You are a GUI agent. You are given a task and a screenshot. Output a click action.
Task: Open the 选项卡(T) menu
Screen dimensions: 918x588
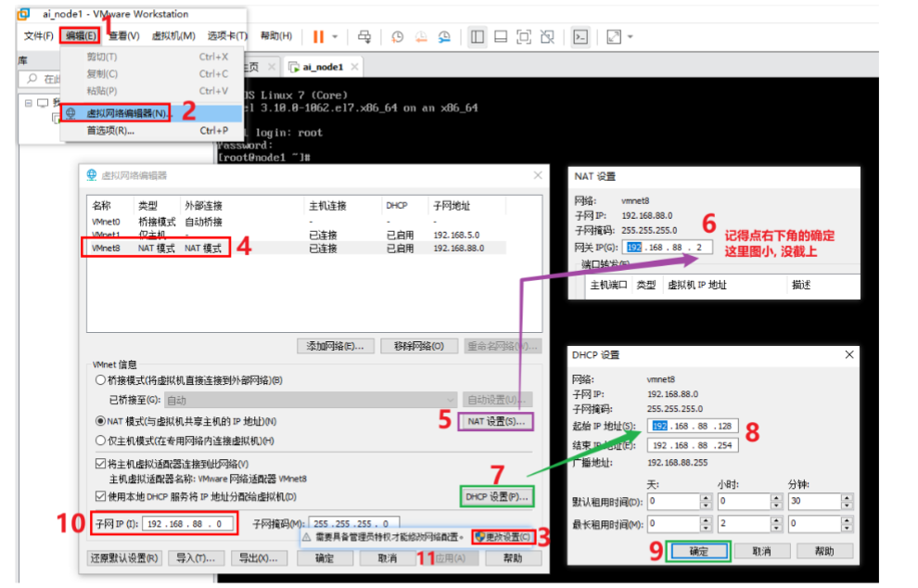point(227,36)
